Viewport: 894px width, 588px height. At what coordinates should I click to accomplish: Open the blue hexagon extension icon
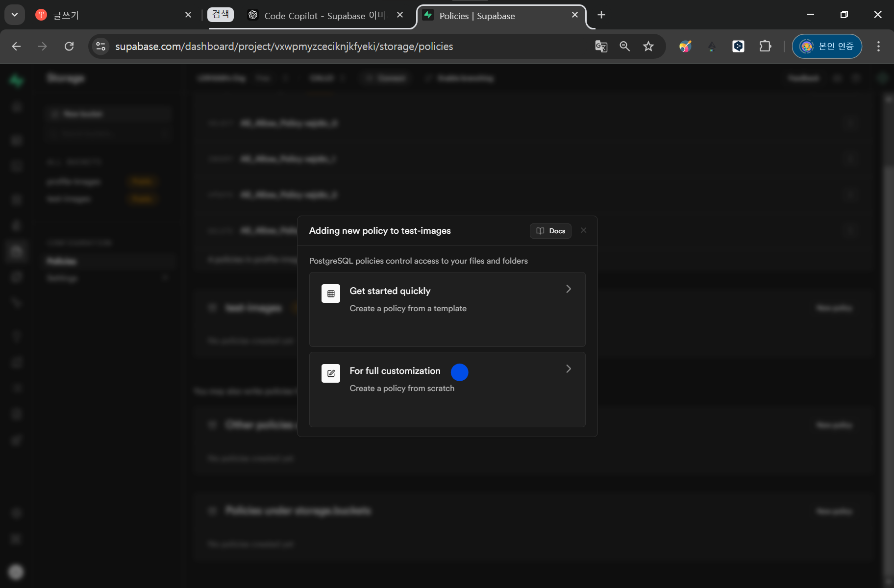pyautogui.click(x=738, y=46)
